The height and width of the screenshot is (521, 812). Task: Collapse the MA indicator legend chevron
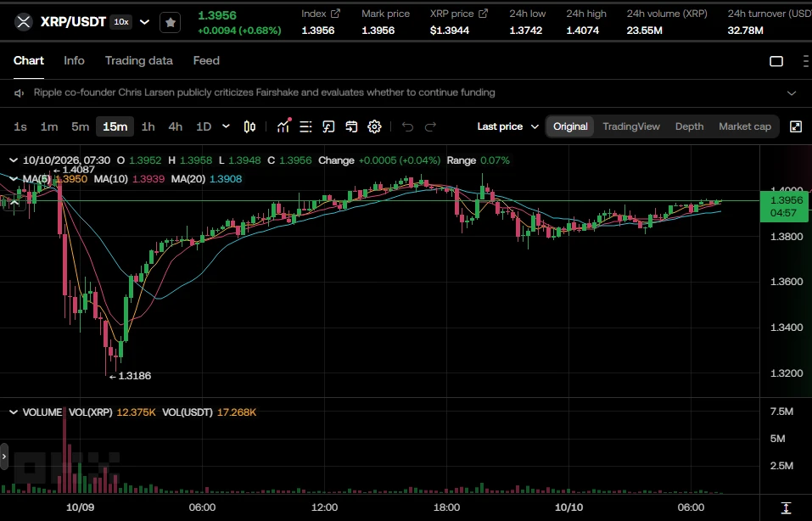[14, 179]
